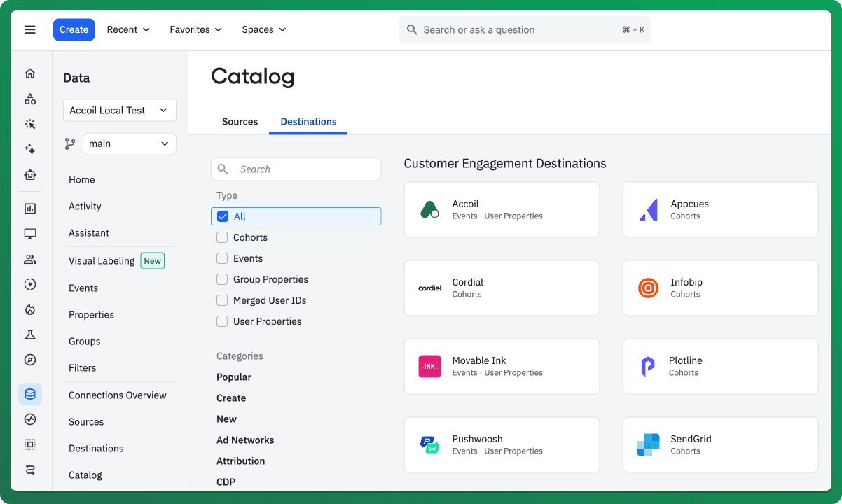Check the User Properties checkbox

(222, 321)
